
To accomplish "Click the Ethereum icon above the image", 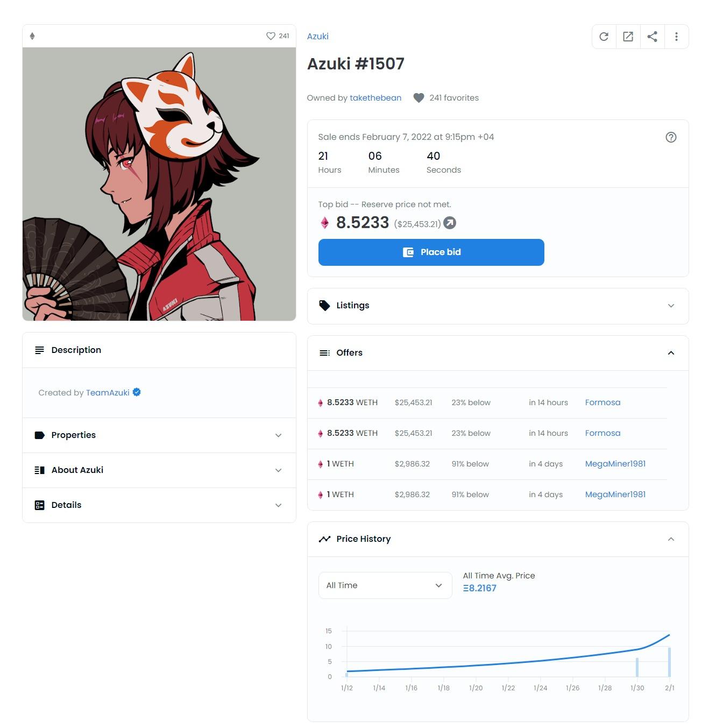I will click(x=32, y=36).
